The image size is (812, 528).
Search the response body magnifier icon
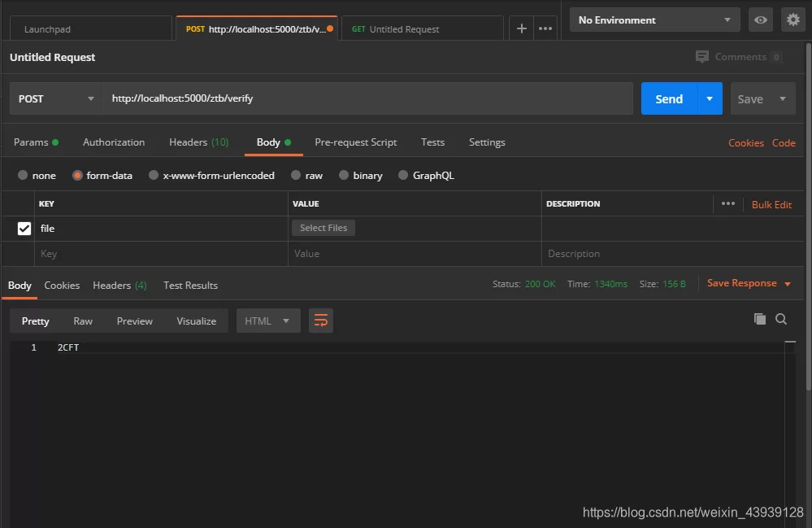pyautogui.click(x=781, y=319)
